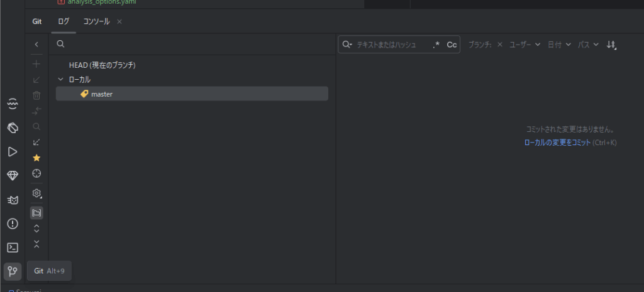Select the ログ tab
This screenshot has height=292, width=644.
click(x=64, y=21)
